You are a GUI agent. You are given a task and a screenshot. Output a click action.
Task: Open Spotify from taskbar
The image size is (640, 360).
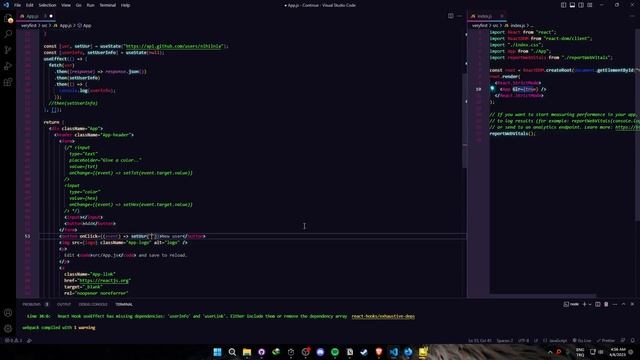coord(335,352)
